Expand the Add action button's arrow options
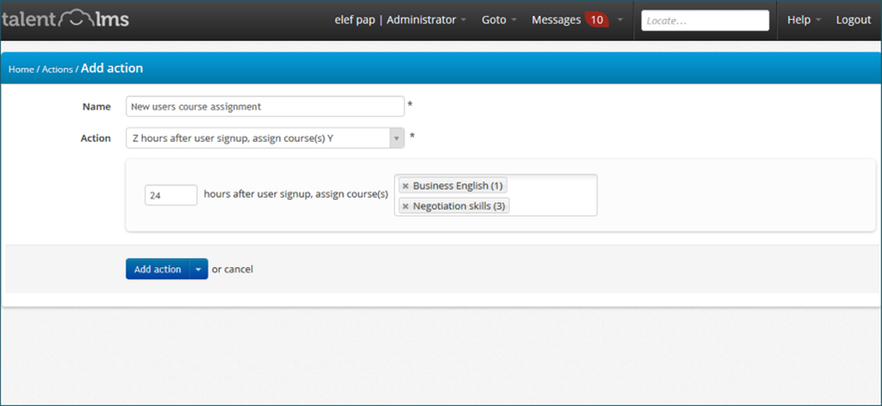Screen dimensions: 882x406 click(199, 269)
